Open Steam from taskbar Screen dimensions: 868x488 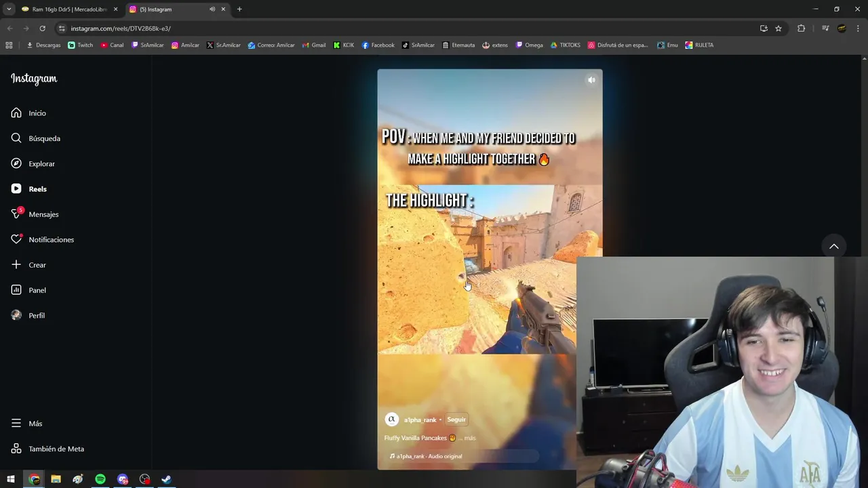[166, 479]
